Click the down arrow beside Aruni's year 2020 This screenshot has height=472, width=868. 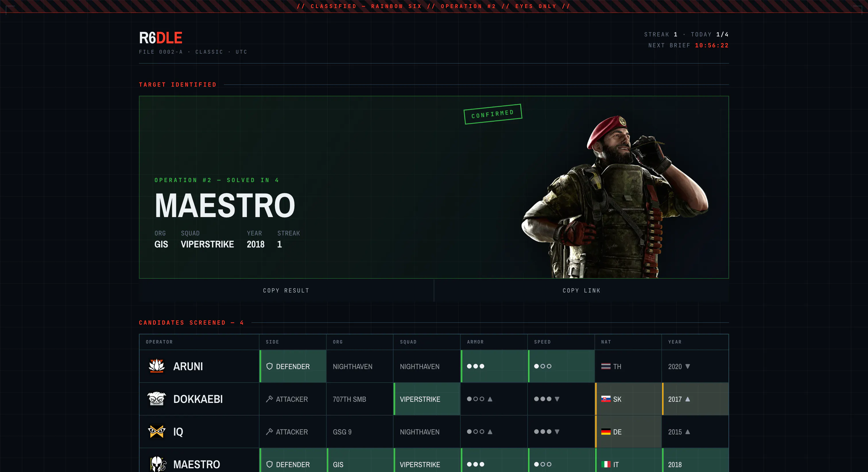coord(687,366)
